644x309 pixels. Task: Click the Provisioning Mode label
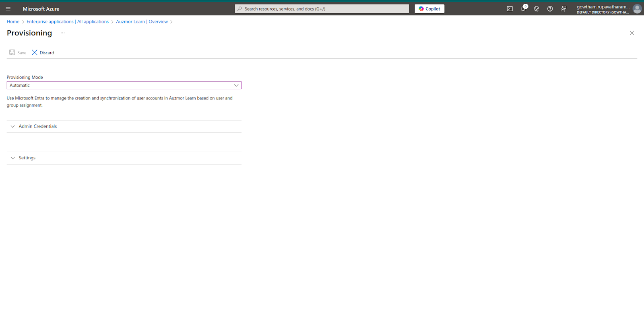point(25,77)
